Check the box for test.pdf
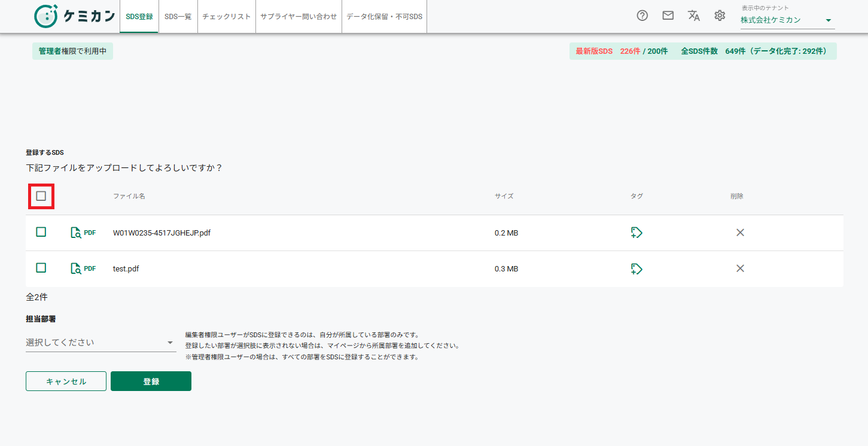The height and width of the screenshot is (446, 868). (x=41, y=268)
